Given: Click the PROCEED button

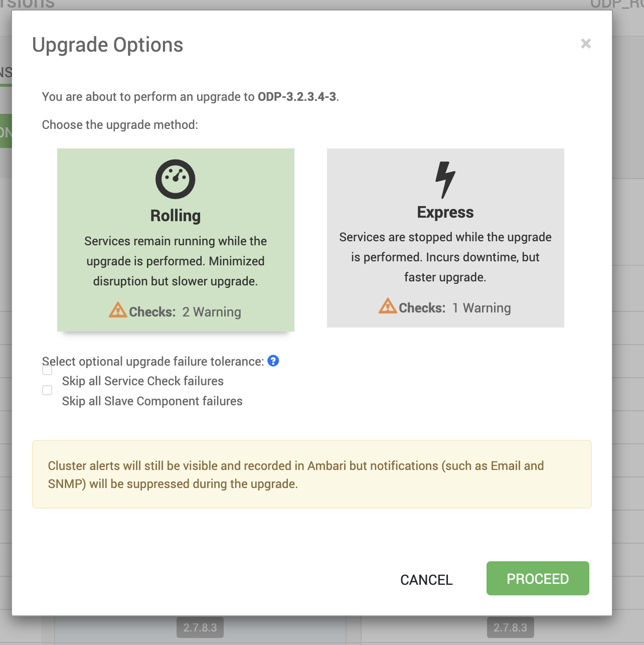Looking at the screenshot, I should pyautogui.click(x=538, y=578).
